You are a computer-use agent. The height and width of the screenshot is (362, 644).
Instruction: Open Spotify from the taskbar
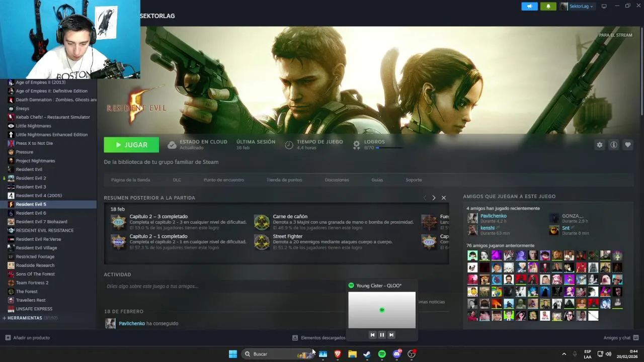coord(382,354)
